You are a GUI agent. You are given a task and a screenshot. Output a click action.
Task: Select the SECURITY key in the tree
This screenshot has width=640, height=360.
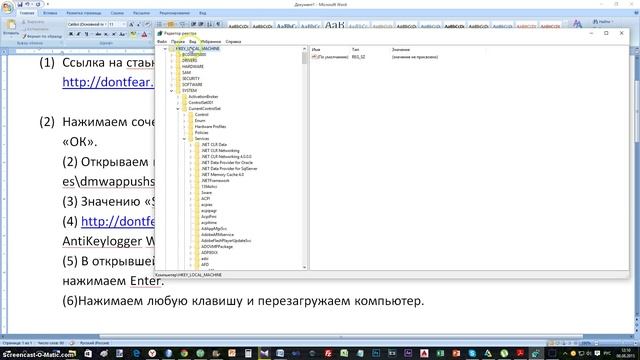[191, 78]
